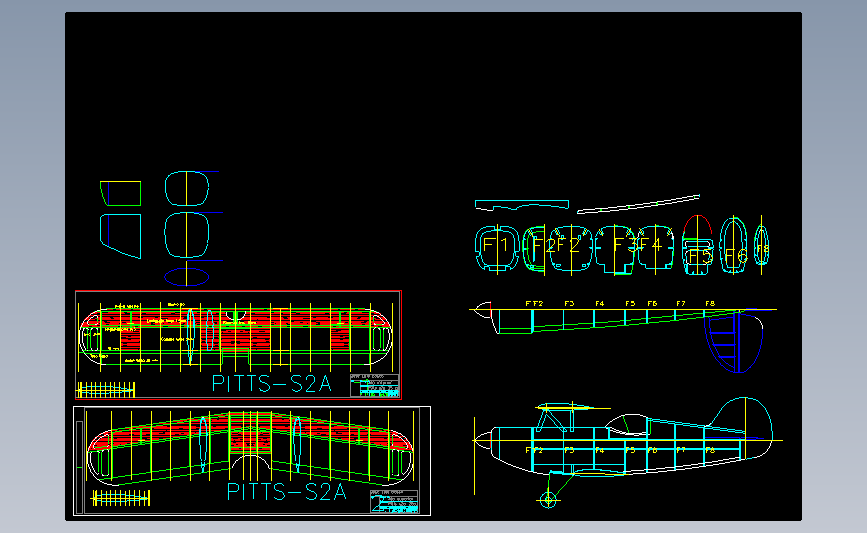Select the landing gear wheel on the side view
The width and height of the screenshot is (867, 533).
pyautogui.click(x=548, y=500)
